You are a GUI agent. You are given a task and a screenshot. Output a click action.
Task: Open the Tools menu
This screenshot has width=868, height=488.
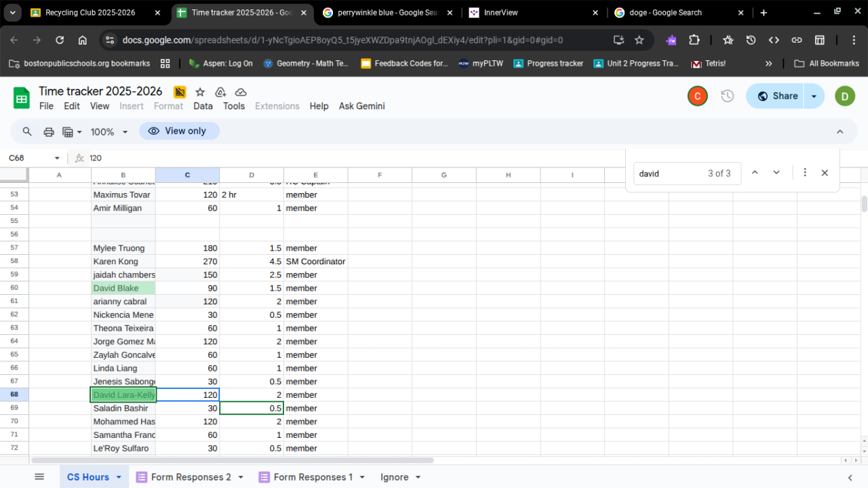click(234, 106)
